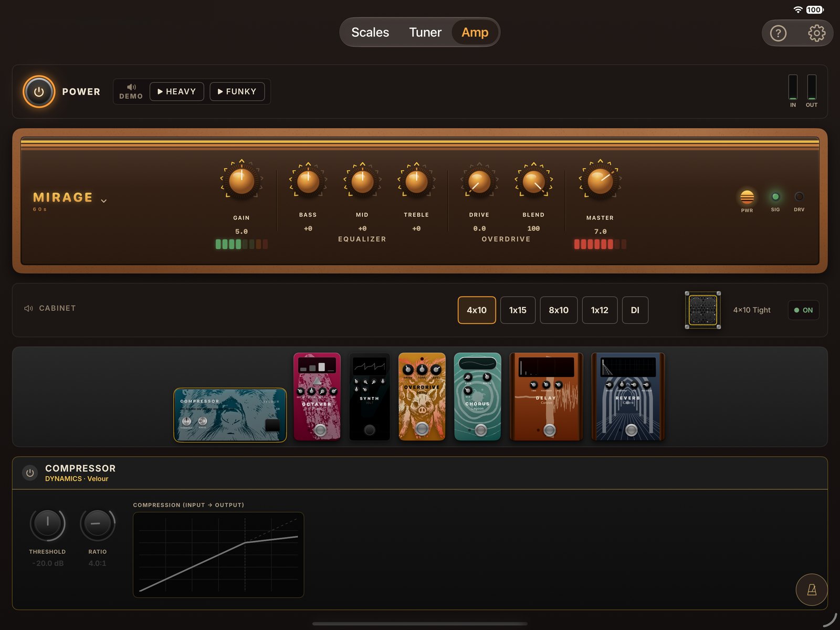
Task: Click the Drive knob
Action: (479, 182)
